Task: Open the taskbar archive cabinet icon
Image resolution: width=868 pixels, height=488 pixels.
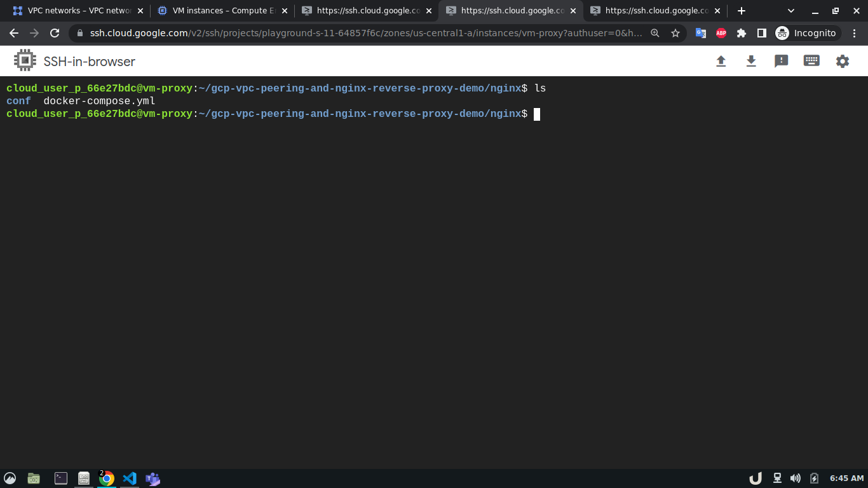Action: [x=83, y=478]
